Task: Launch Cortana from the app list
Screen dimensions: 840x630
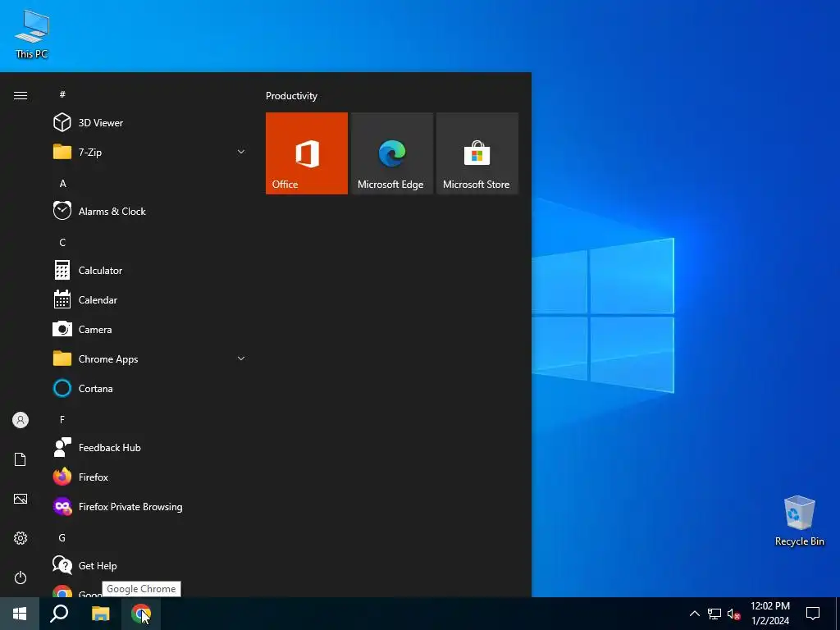Action: (150, 388)
